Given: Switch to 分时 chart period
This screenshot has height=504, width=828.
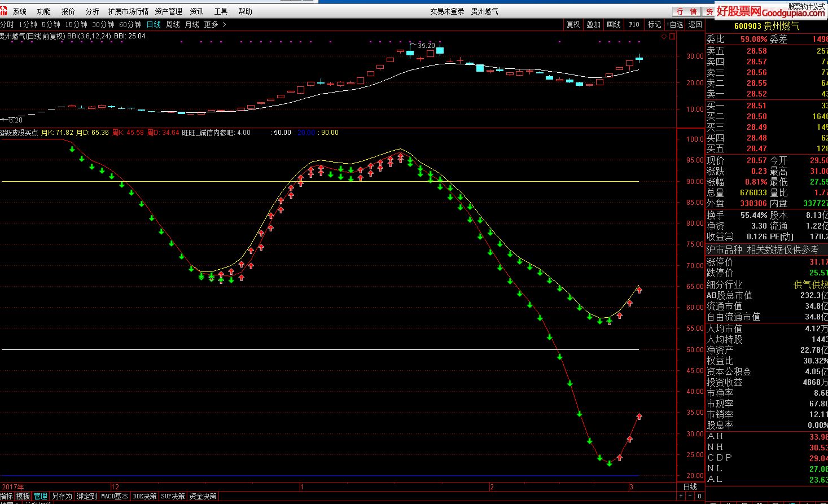Looking at the screenshot, I should (7, 24).
